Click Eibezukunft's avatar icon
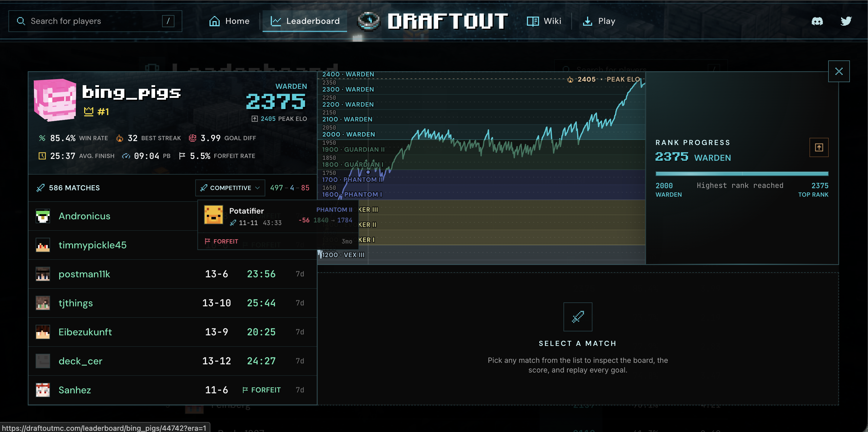 43,332
